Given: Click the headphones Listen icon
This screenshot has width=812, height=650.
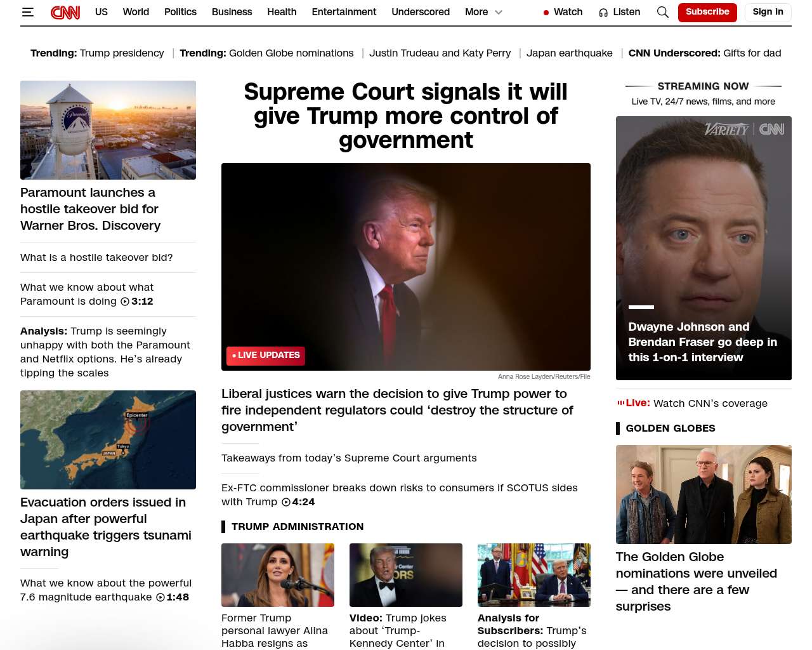Looking at the screenshot, I should click(603, 12).
